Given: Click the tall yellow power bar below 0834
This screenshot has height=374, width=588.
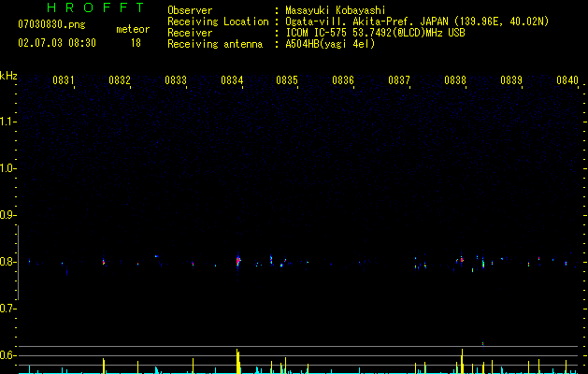Looking at the screenshot, I should (237, 361).
